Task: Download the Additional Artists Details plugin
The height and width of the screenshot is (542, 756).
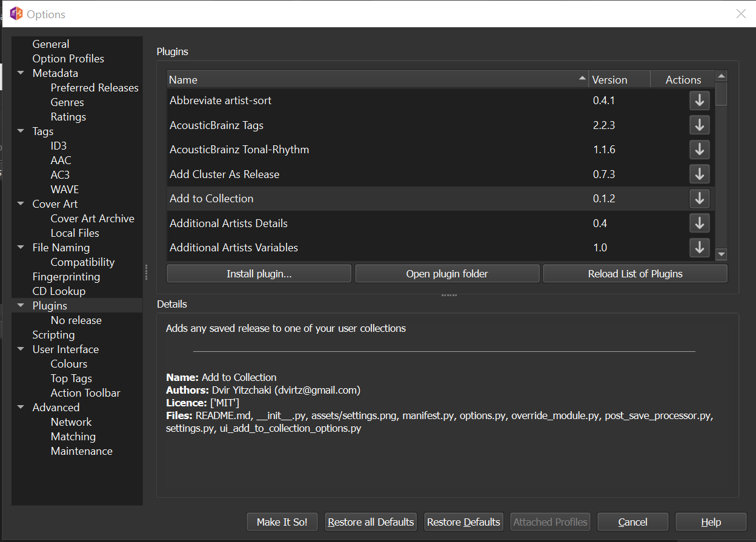Action: (700, 223)
